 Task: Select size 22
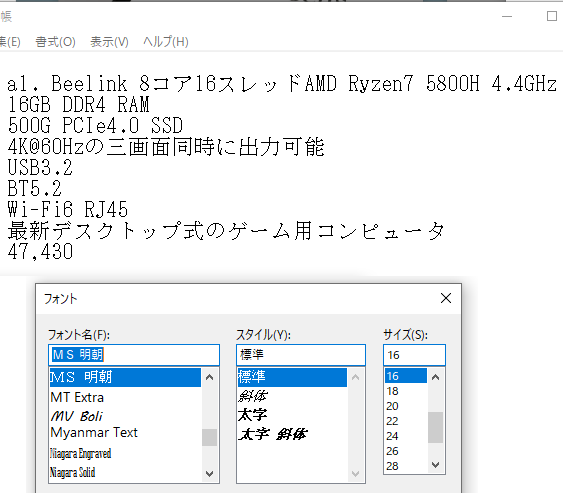406,421
